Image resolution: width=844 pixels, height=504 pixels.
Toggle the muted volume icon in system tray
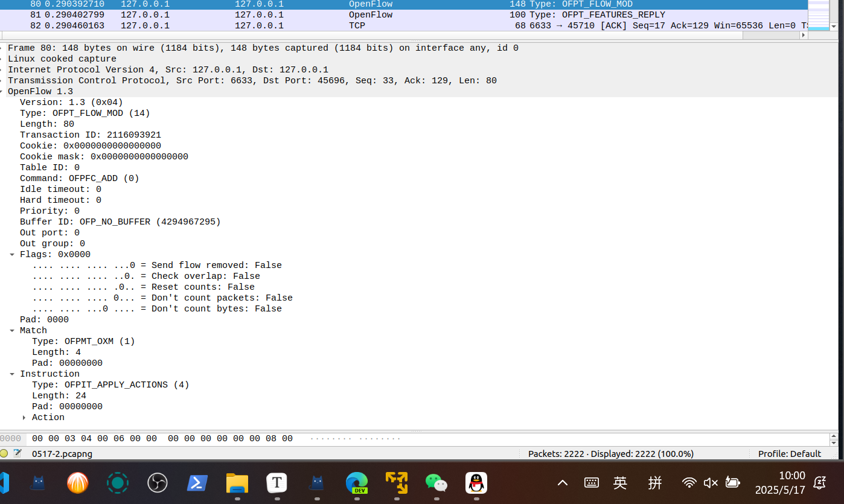pos(711,483)
